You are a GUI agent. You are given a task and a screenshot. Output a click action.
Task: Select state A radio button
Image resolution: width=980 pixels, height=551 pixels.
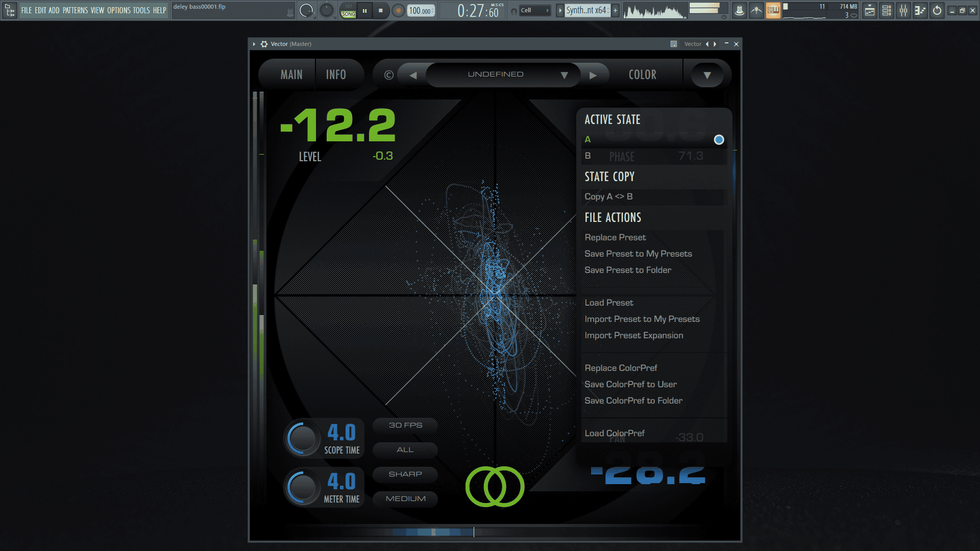pyautogui.click(x=719, y=140)
